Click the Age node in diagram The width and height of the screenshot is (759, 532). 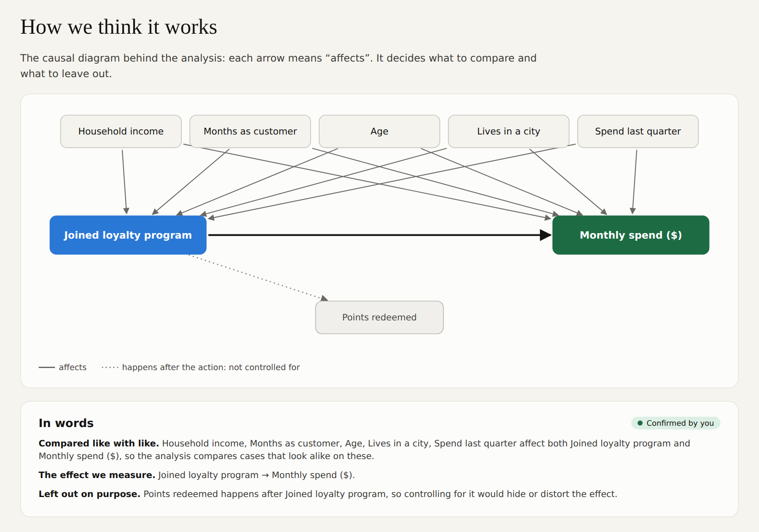(x=379, y=132)
